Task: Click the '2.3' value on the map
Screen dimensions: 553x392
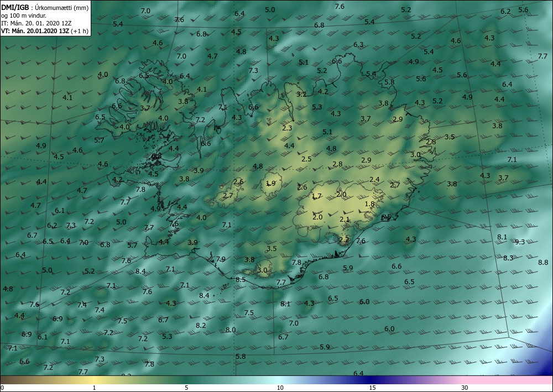Action: pyautogui.click(x=288, y=128)
